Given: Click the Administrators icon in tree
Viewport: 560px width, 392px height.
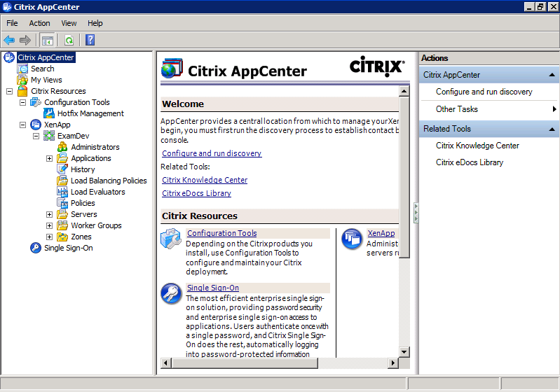Looking at the screenshot, I should pos(63,147).
